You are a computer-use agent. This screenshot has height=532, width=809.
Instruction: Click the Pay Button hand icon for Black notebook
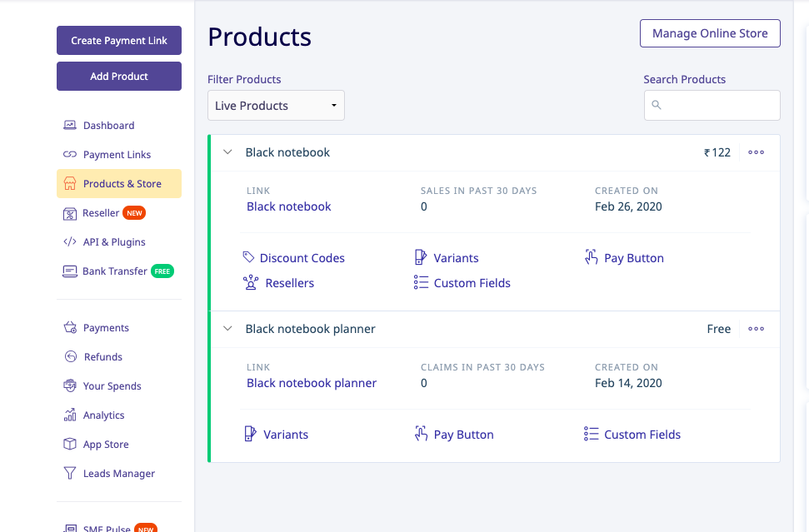[592, 257]
